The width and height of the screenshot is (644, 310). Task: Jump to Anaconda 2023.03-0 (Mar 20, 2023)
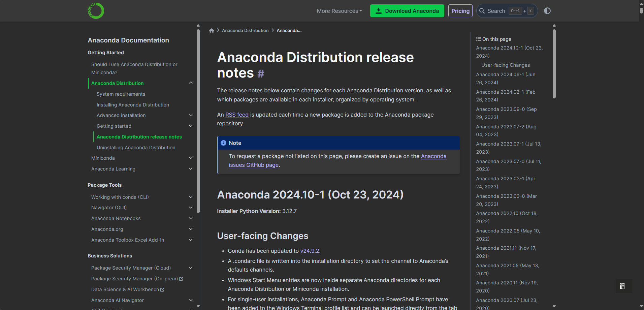point(506,200)
